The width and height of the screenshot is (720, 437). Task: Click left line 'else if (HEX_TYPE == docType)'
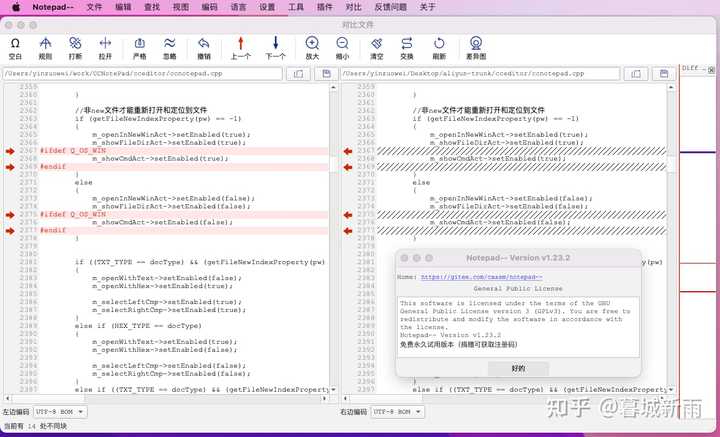tap(138, 326)
